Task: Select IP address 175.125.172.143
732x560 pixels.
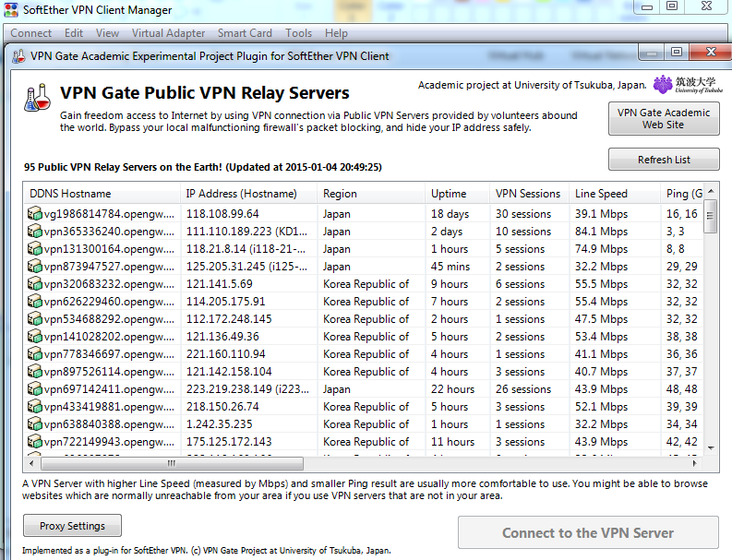Action: (229, 442)
